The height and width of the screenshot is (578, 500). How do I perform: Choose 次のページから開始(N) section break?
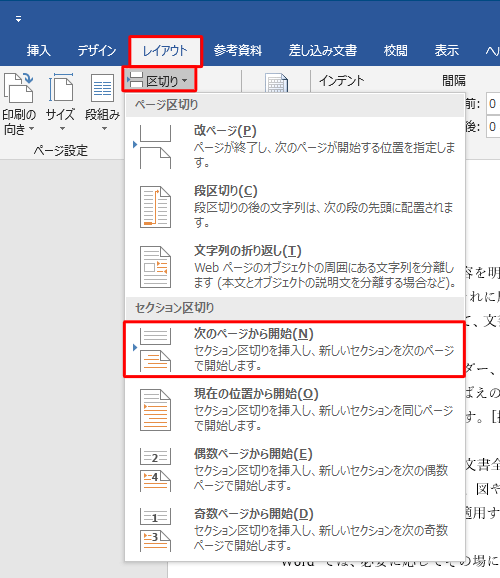tap(295, 349)
